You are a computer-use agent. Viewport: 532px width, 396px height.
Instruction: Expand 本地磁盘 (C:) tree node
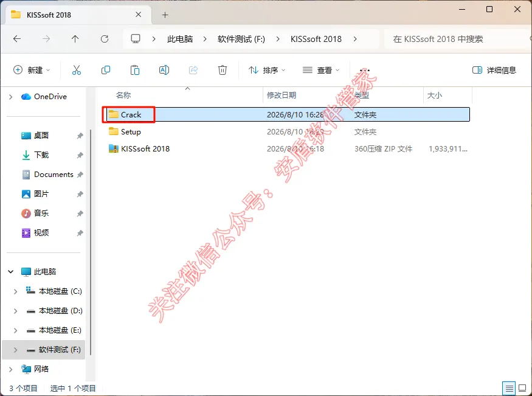pos(15,291)
